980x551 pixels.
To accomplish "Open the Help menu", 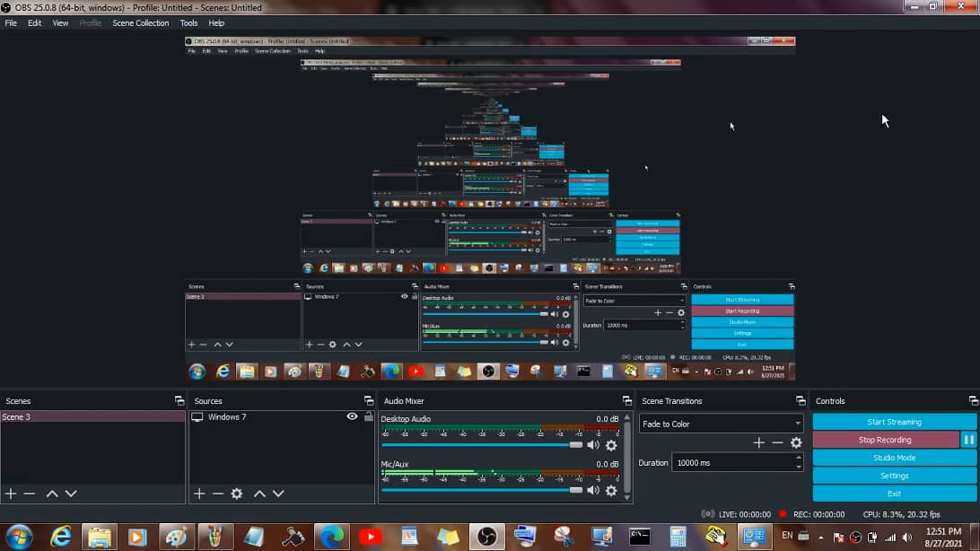I will coord(216,23).
